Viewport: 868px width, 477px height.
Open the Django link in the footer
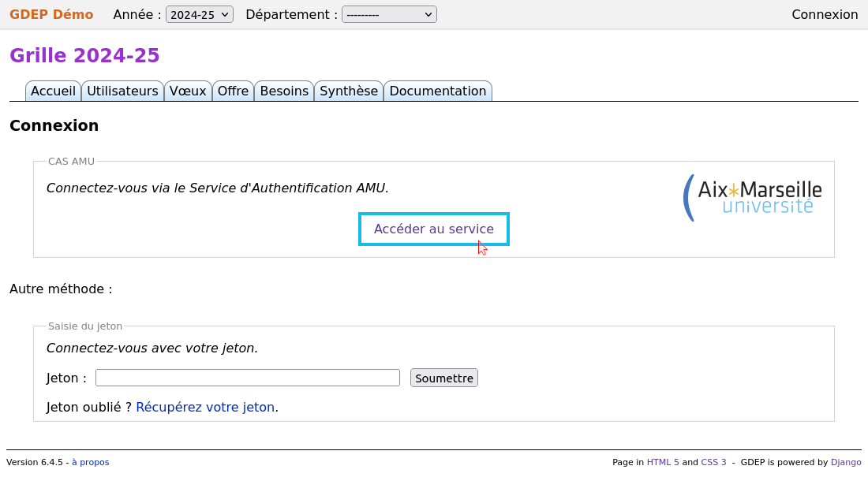(845, 462)
